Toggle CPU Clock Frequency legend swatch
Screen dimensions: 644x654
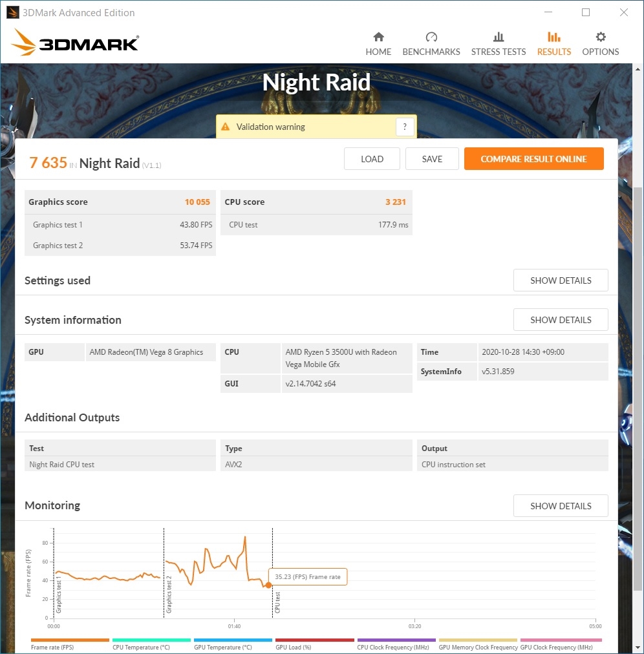coord(396,640)
